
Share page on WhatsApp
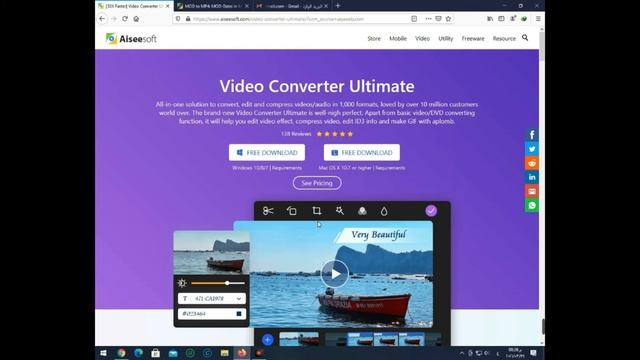(x=532, y=205)
